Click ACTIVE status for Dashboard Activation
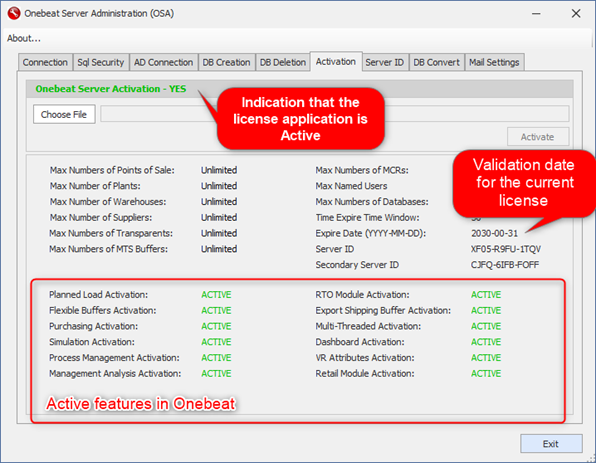This screenshot has height=463, width=596. (486, 342)
